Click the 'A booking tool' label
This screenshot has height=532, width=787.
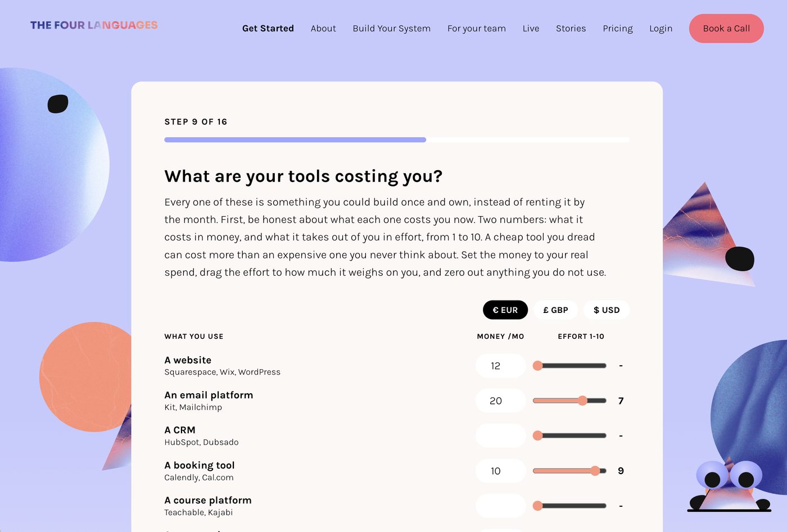pos(200,466)
